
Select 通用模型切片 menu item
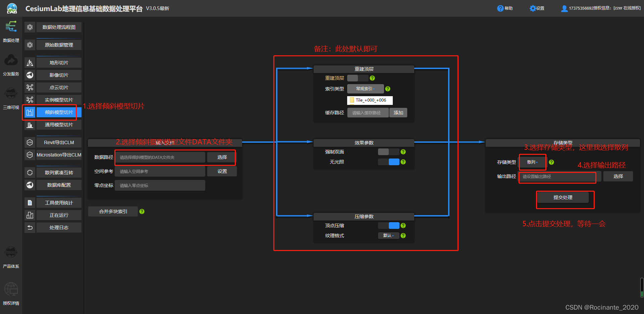[x=59, y=125]
